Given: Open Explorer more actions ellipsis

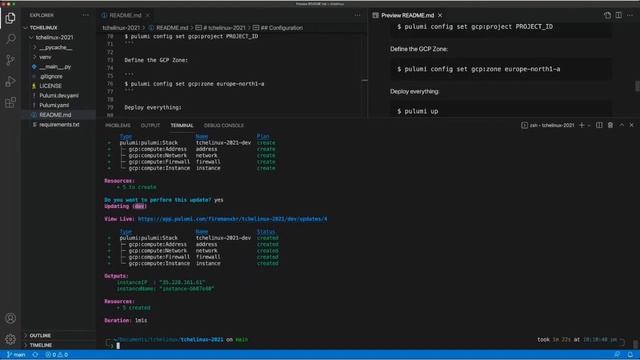Looking at the screenshot, I should [85, 15].
